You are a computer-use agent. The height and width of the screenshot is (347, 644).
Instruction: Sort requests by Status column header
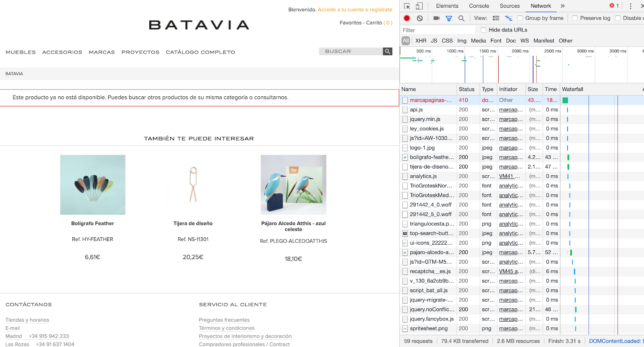(x=468, y=89)
